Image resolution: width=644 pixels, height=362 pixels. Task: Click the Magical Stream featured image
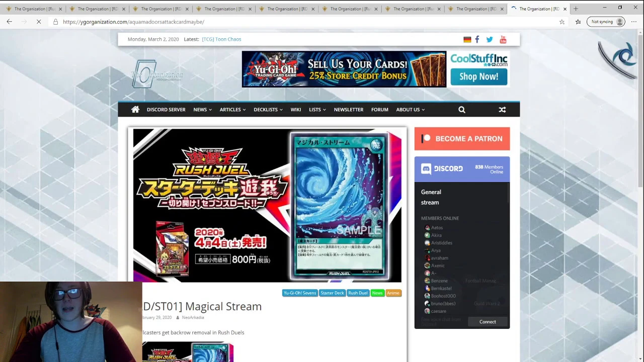point(267,205)
